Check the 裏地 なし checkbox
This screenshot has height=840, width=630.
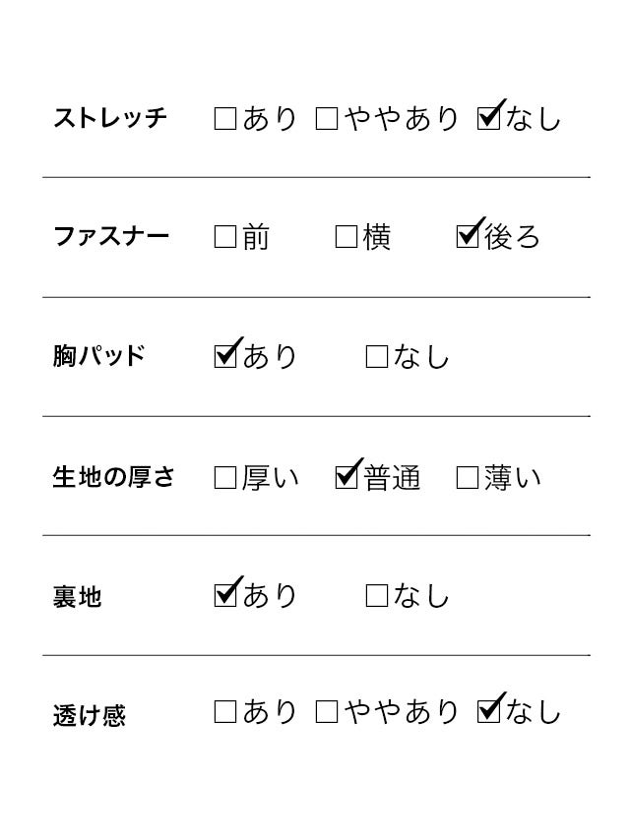click(376, 595)
